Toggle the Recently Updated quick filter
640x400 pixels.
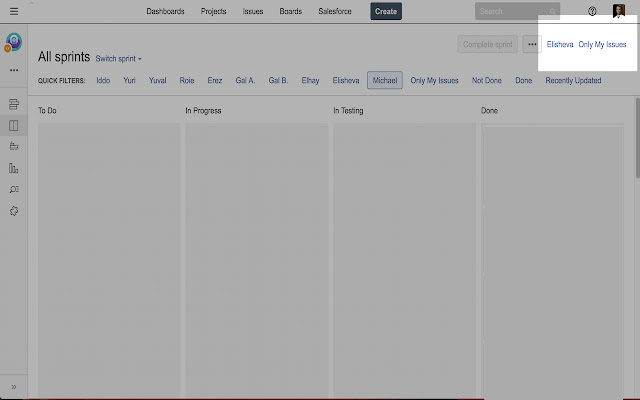click(x=573, y=80)
